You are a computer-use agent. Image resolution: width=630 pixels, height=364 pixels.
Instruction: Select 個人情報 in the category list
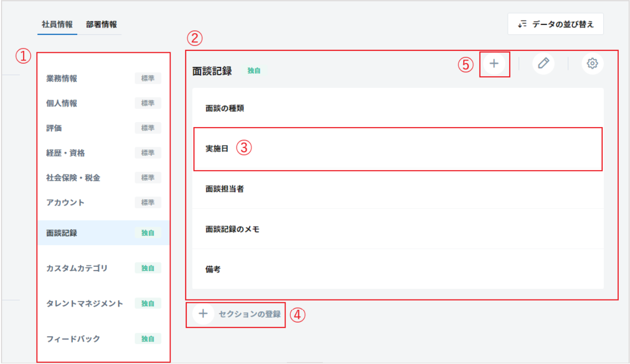(x=62, y=103)
